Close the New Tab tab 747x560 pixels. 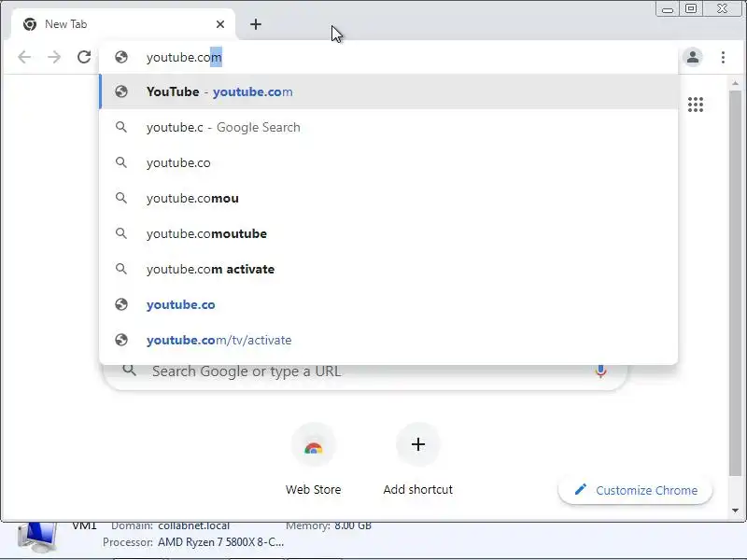pyautogui.click(x=219, y=24)
